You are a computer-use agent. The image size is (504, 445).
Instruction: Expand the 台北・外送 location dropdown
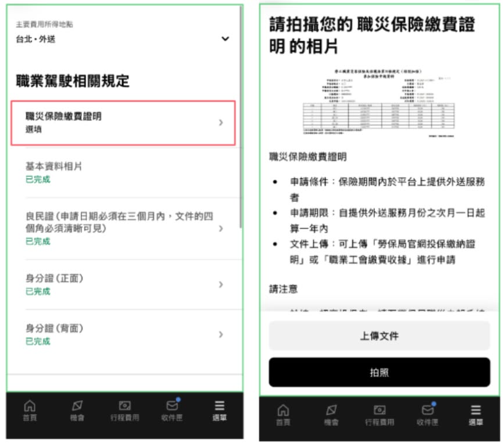tap(226, 39)
